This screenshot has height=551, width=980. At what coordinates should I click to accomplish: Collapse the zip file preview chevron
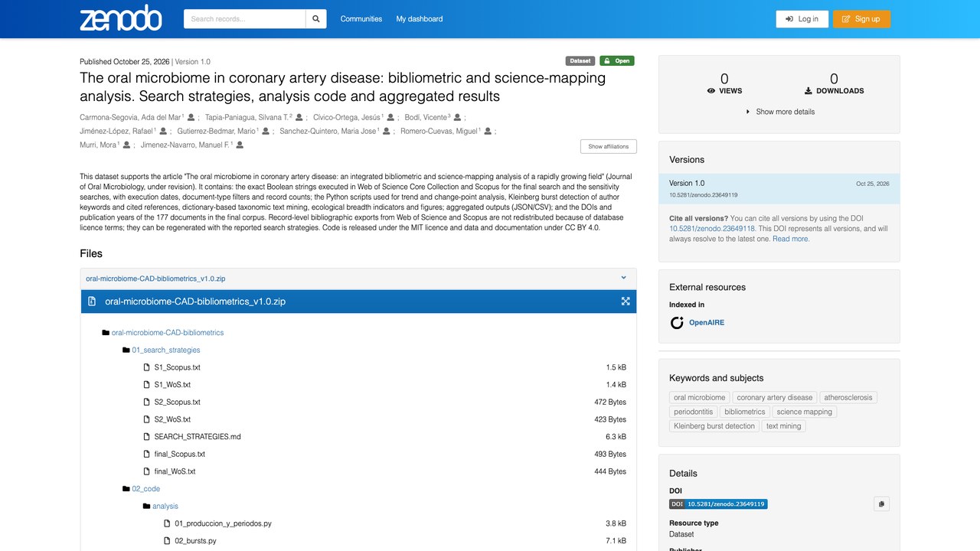623,279
